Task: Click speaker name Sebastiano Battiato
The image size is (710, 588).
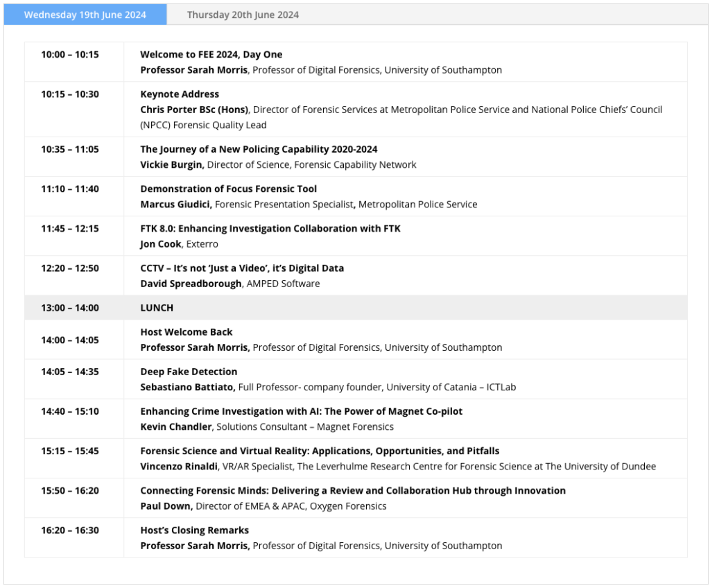Action: point(187,387)
